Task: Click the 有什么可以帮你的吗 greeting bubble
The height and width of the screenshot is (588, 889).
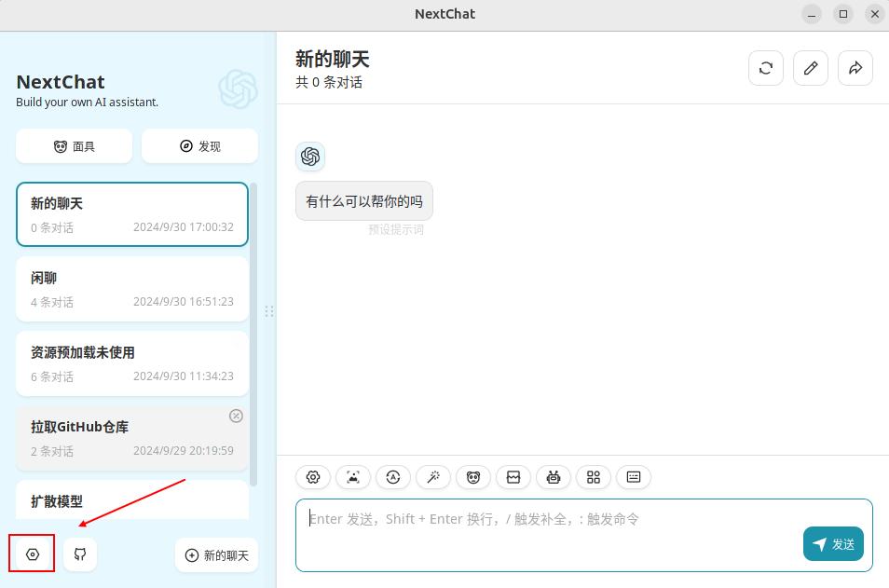Action: point(364,201)
